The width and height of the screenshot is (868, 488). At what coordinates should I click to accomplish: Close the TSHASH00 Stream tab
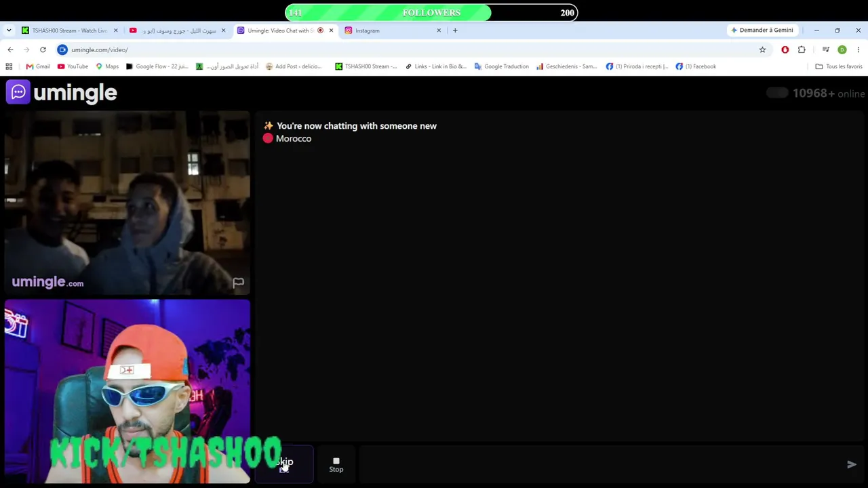click(115, 30)
